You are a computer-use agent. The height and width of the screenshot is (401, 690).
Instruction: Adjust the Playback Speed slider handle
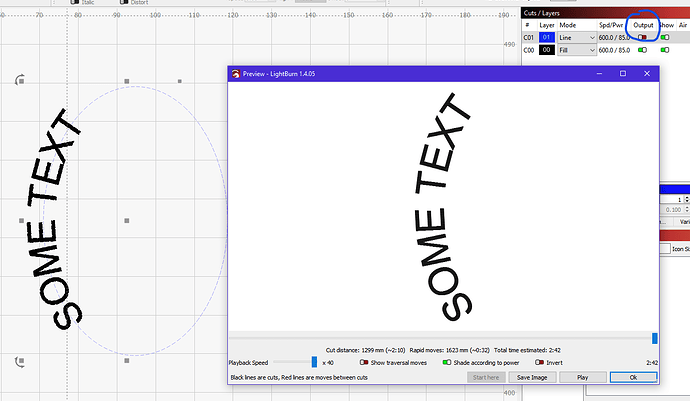point(314,362)
